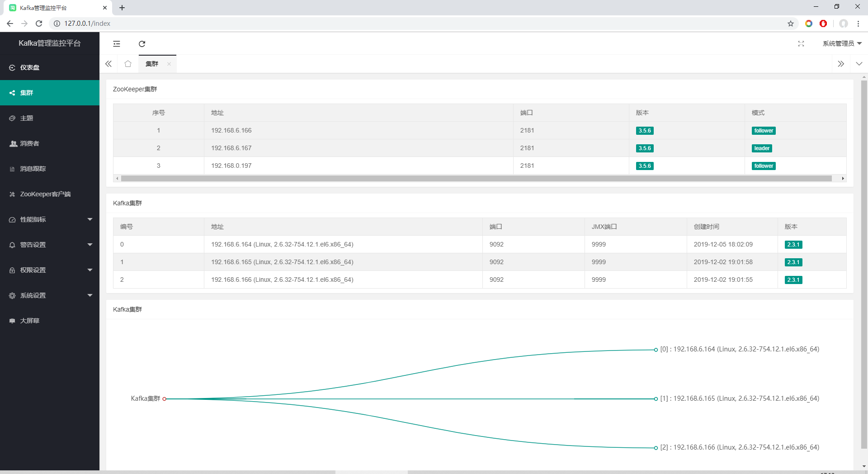Image resolution: width=868 pixels, height=474 pixels.
Task: Click Kafka broker 2 address in table
Action: [282, 280]
